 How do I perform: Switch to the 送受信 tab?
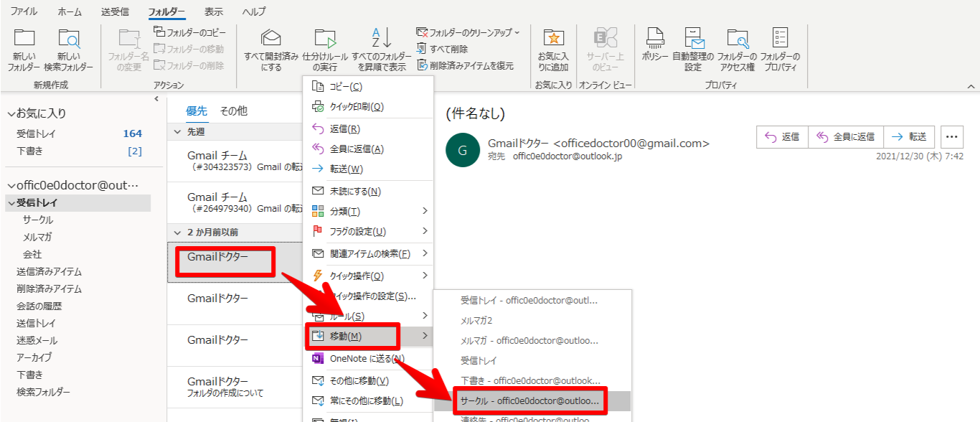[116, 11]
